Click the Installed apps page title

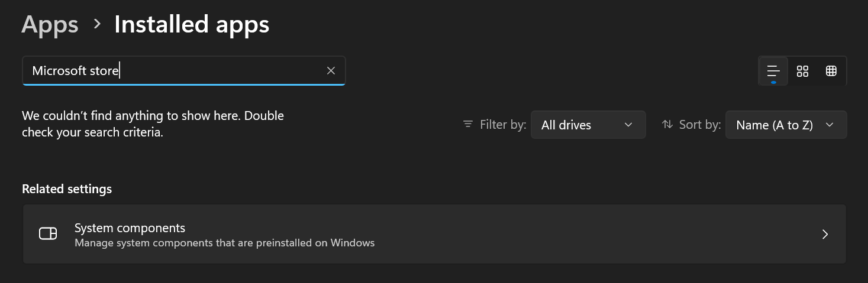[192, 25]
